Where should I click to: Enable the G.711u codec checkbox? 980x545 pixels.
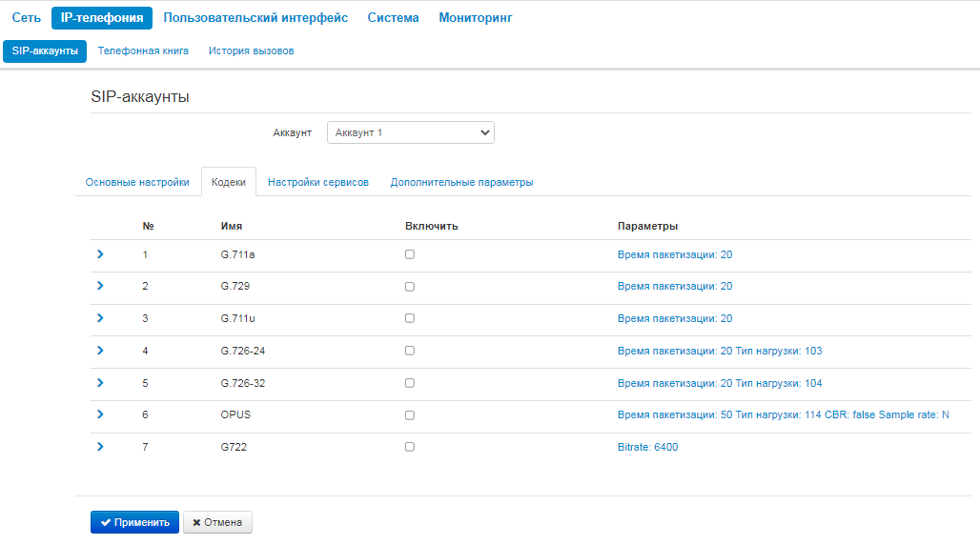(x=409, y=318)
